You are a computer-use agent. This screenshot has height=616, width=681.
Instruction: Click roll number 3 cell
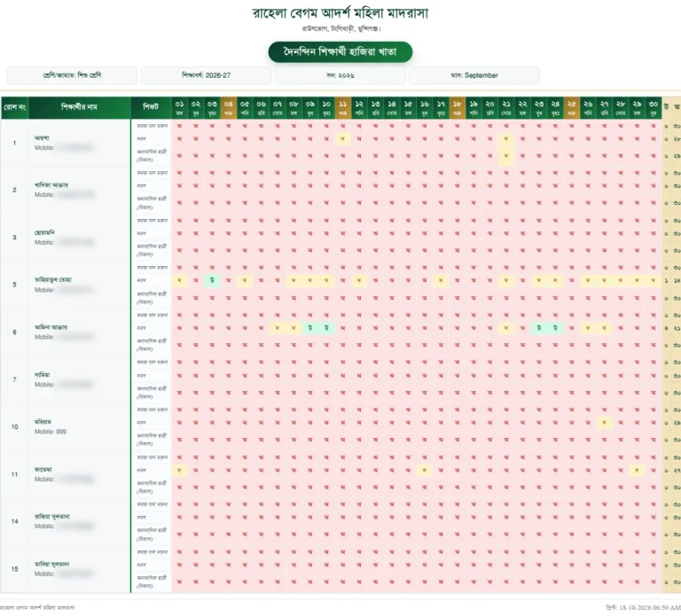tap(15, 238)
